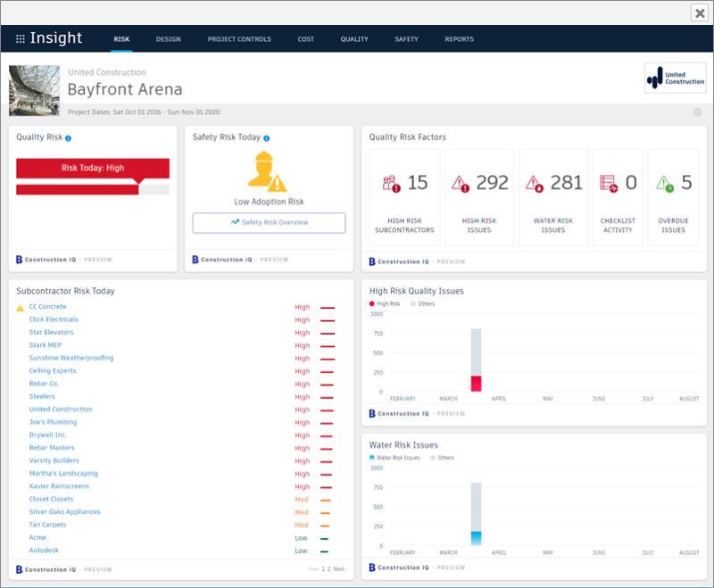Click the Water Risk Issues droplet icon
This screenshot has width=714, height=588.
coord(535,184)
